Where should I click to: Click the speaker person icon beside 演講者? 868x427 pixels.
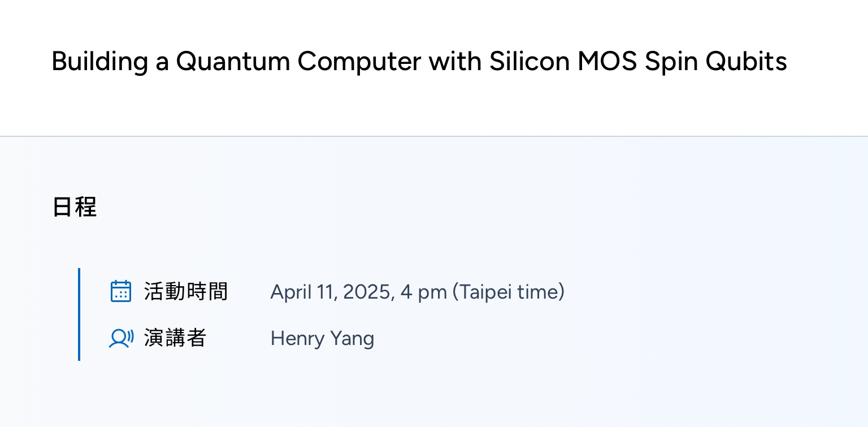coord(121,338)
